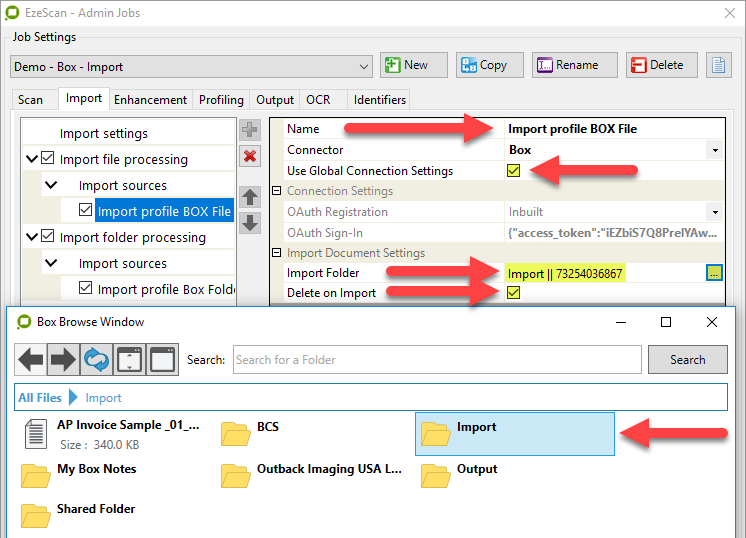The width and height of the screenshot is (746, 538).
Task: Click the Search button in Box Browse
Action: click(x=688, y=360)
